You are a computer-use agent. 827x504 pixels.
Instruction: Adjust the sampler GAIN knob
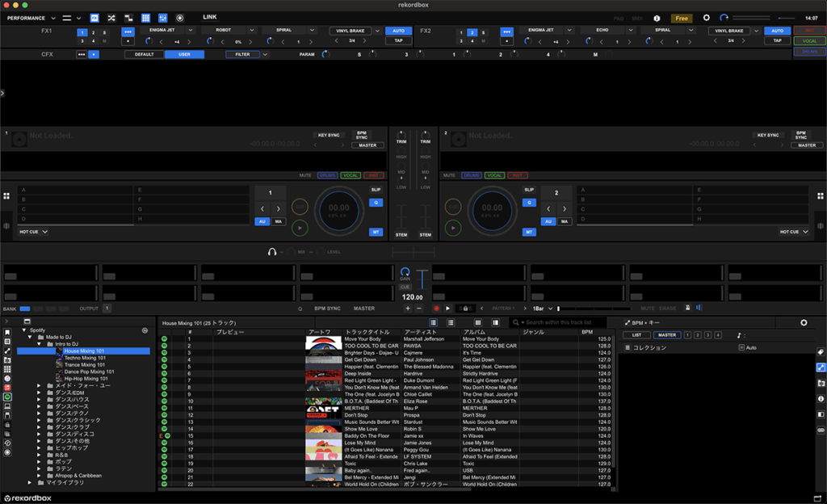[x=405, y=272]
